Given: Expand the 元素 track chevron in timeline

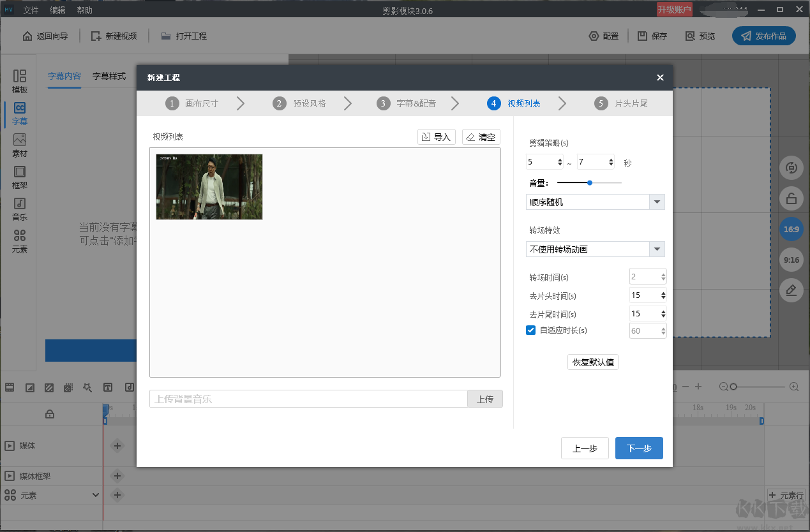Looking at the screenshot, I should [x=96, y=495].
